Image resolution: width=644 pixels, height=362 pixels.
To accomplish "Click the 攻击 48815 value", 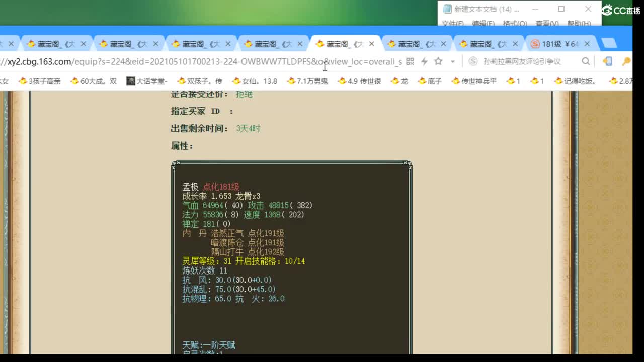I will point(280,205).
